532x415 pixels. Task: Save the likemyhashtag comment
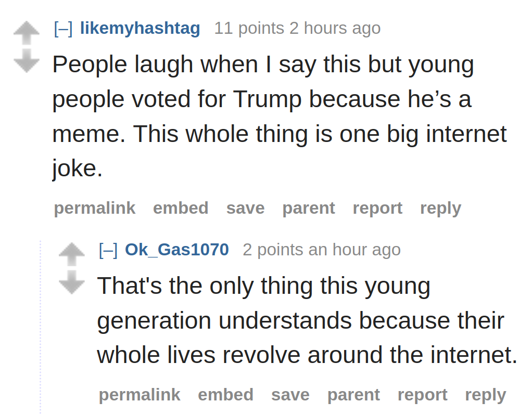pyautogui.click(x=245, y=208)
